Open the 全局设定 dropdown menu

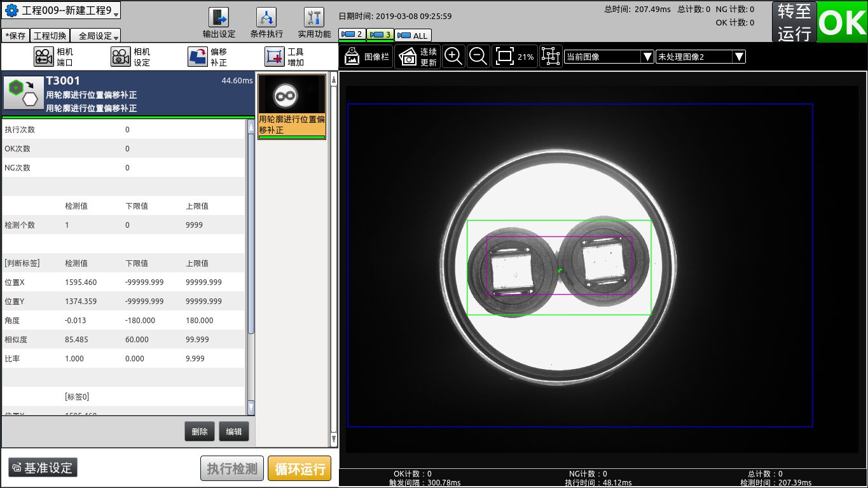click(x=95, y=36)
